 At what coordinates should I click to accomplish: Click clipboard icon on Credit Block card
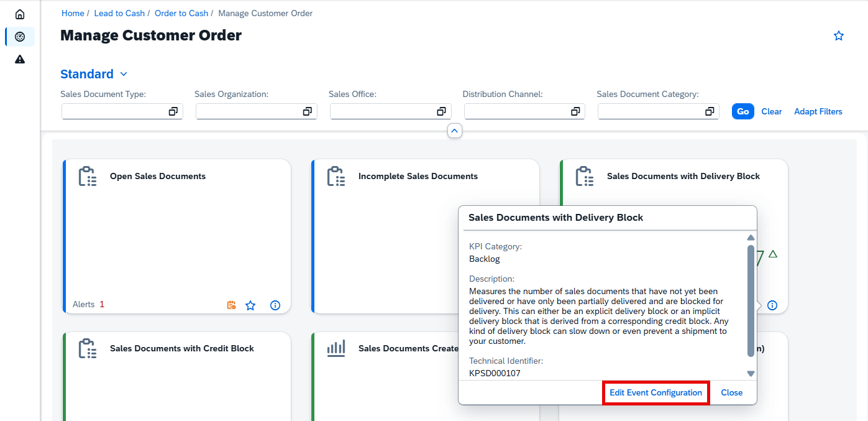[x=88, y=349]
